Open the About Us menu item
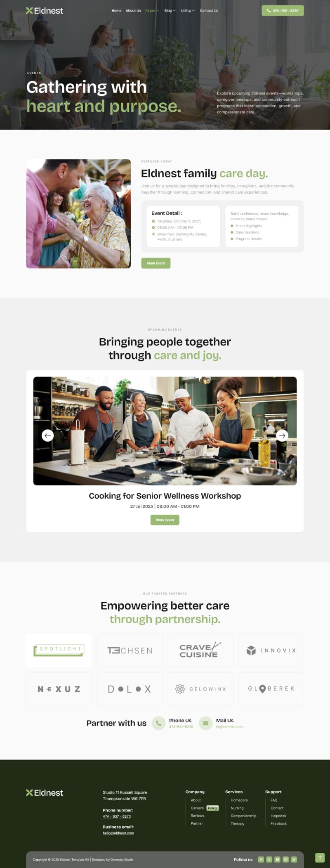330x868 pixels. [133, 11]
